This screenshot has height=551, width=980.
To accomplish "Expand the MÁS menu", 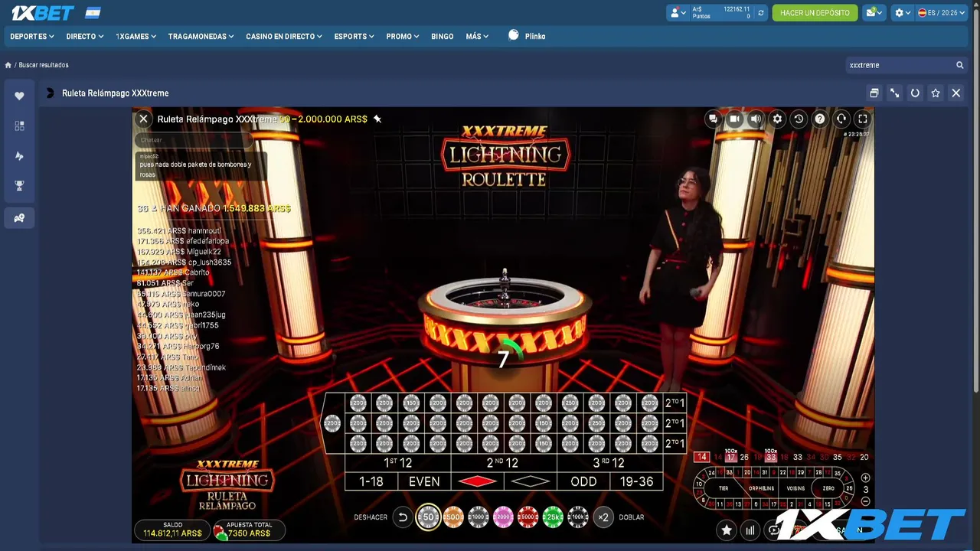I will [477, 36].
